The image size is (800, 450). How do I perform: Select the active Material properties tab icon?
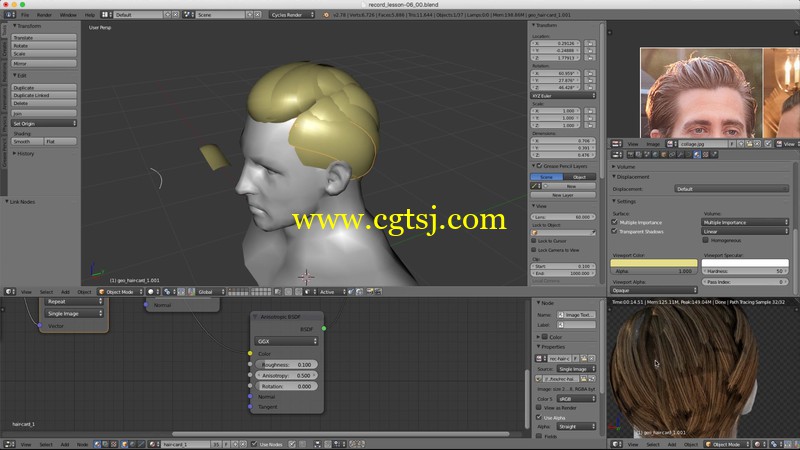coord(696,155)
